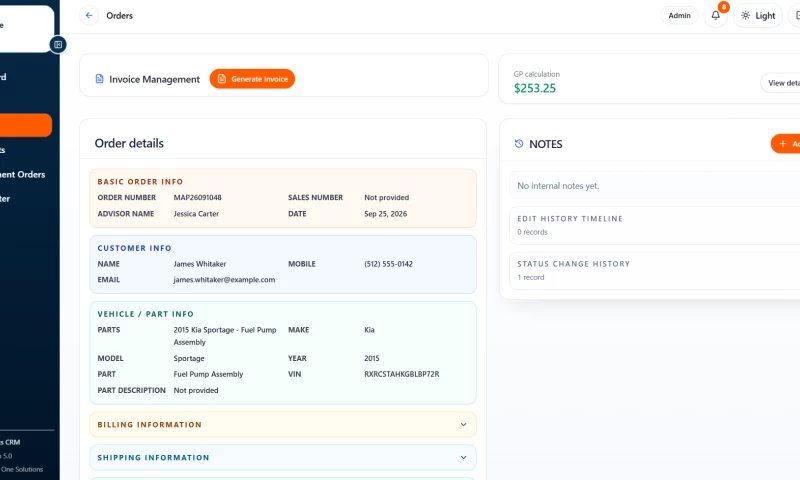Toggle the Light theme button
The height and width of the screenshot is (480, 800).
[758, 15]
